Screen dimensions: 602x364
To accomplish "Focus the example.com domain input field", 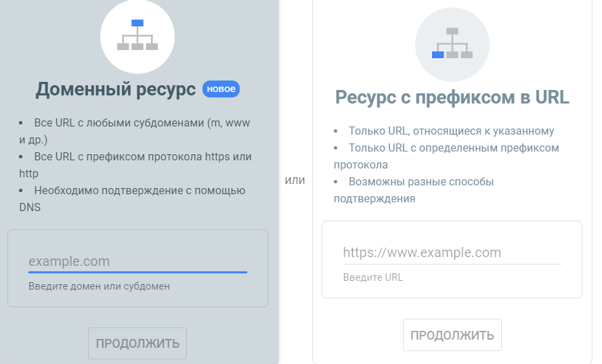I will [x=138, y=262].
